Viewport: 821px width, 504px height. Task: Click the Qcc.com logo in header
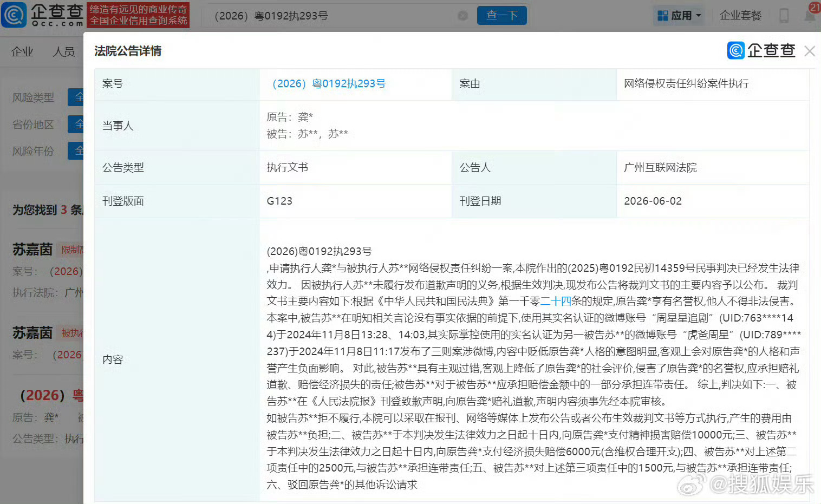tap(43, 15)
